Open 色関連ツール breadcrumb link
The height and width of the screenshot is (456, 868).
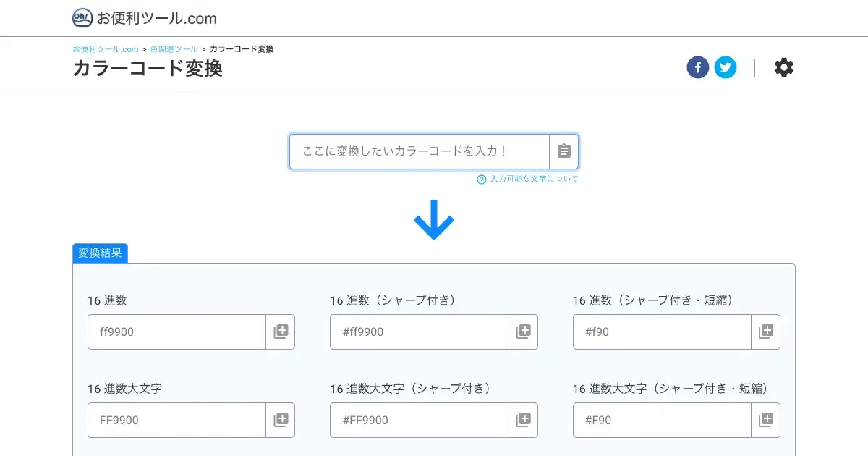coord(174,49)
